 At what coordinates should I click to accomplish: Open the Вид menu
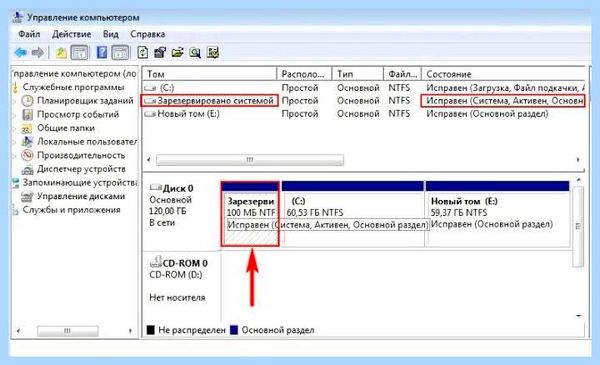[111, 34]
